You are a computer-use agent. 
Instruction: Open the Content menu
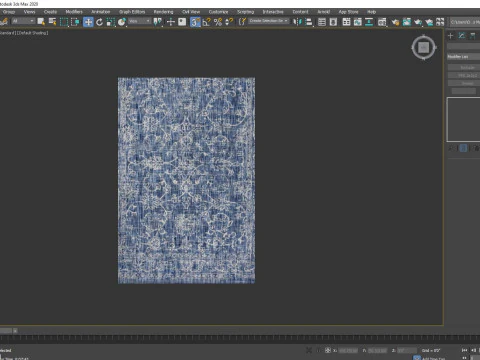tap(300, 12)
